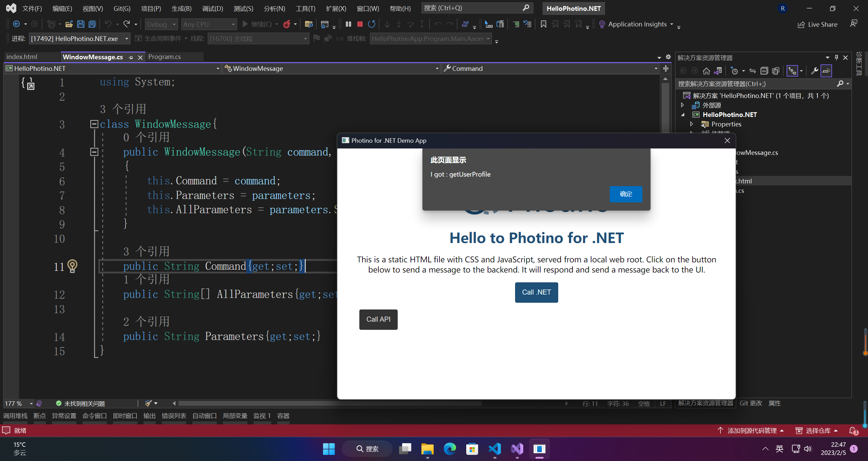The image size is (868, 461).
Task: Pause debugging with Break All icon
Action: click(348, 24)
